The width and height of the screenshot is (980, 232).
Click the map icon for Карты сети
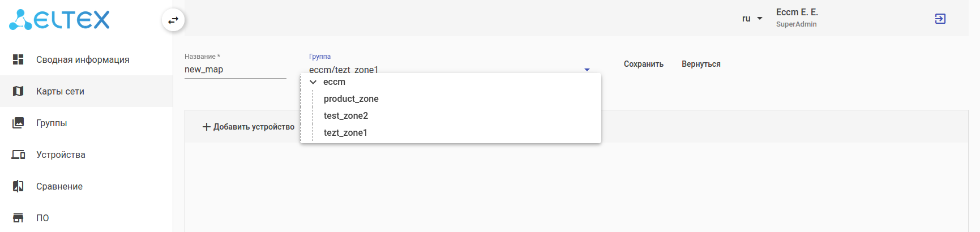tap(18, 91)
